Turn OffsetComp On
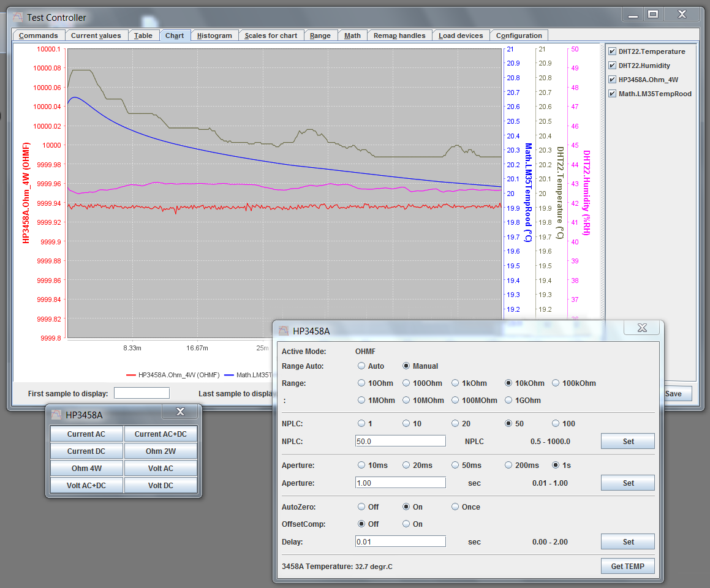This screenshot has width=710, height=588. 406,524
